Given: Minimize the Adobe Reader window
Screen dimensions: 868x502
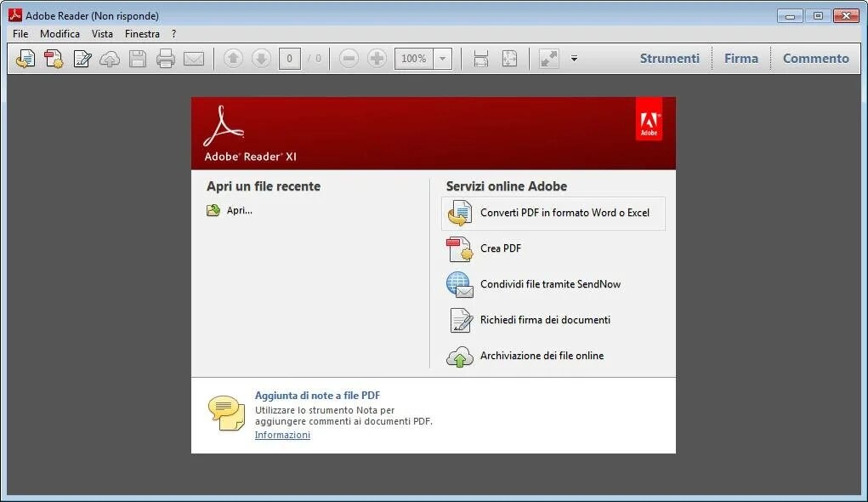Looking at the screenshot, I should pyautogui.click(x=790, y=16).
